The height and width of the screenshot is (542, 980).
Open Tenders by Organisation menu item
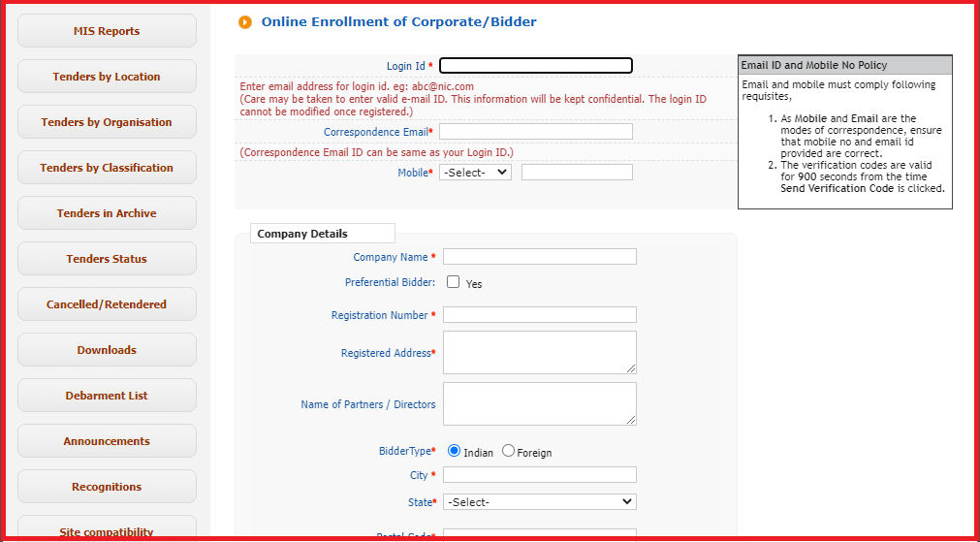[x=107, y=122]
